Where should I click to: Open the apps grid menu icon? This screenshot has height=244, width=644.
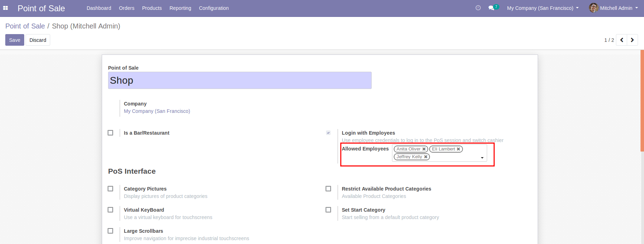[x=5, y=8]
